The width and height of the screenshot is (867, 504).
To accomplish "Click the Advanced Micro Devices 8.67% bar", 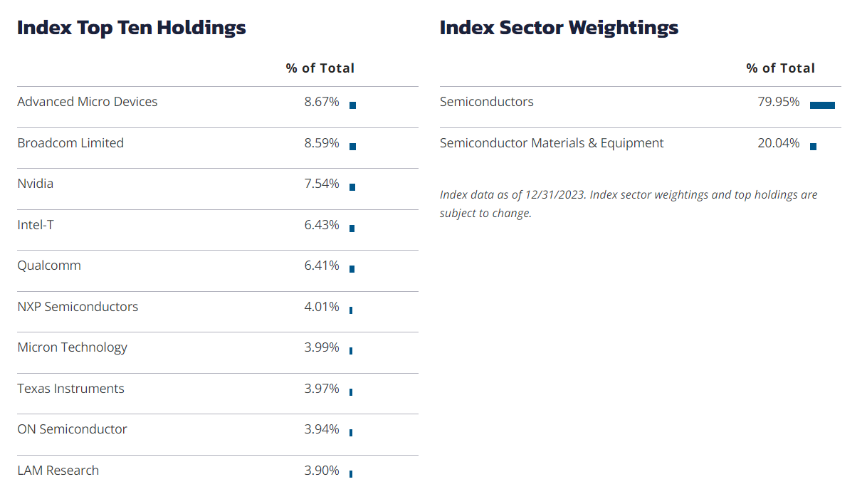I will tap(352, 105).
